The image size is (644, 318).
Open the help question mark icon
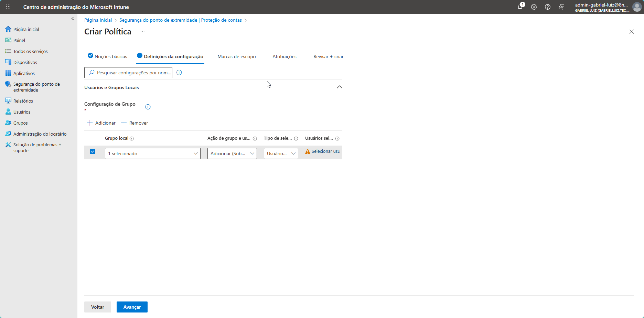548,7
